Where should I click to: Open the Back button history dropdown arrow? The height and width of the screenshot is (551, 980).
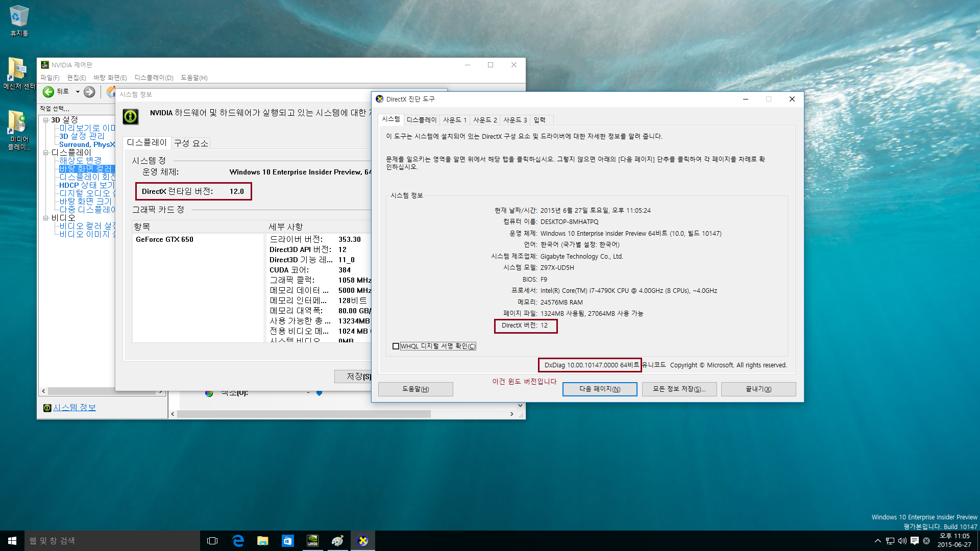78,92
